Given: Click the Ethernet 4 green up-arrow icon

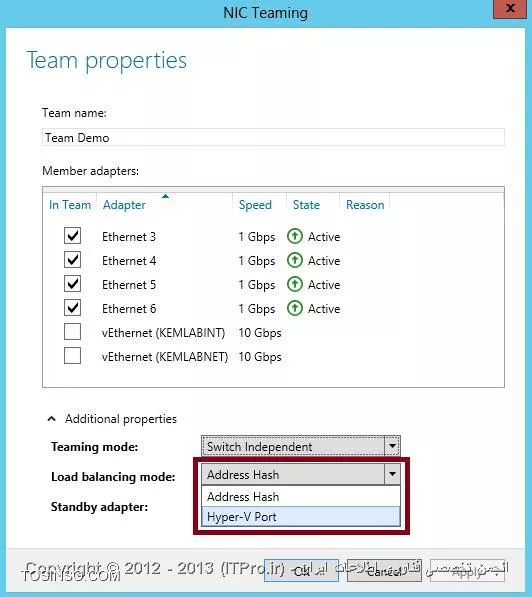Looking at the screenshot, I should tap(295, 260).
